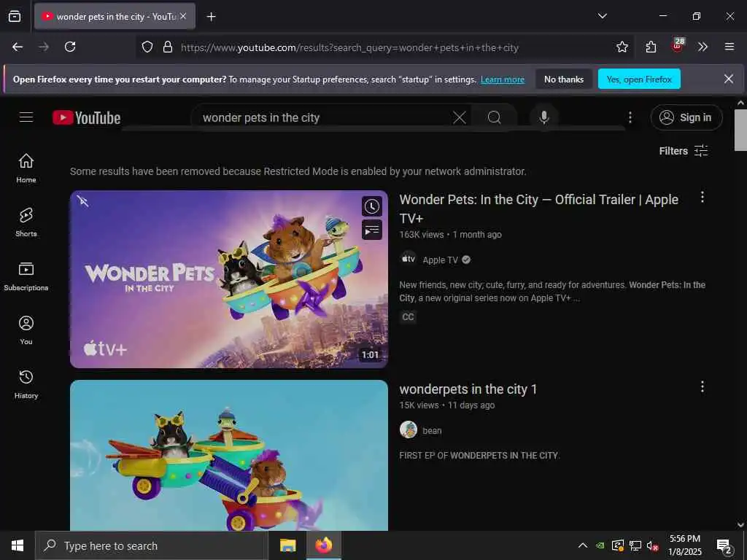747x560 pixels.
Task: Open the list all tabs dropdown arrow
Action: coord(602,16)
